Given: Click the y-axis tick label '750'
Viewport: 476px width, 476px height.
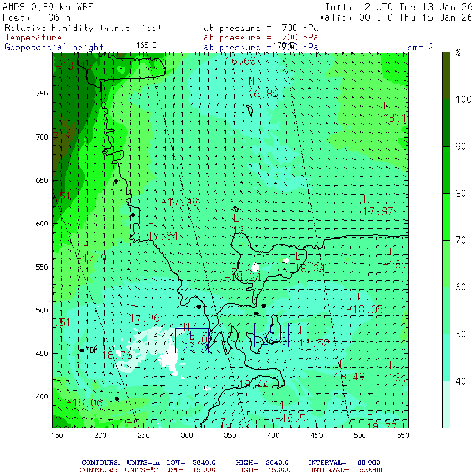Looking at the screenshot, I should point(42,94).
